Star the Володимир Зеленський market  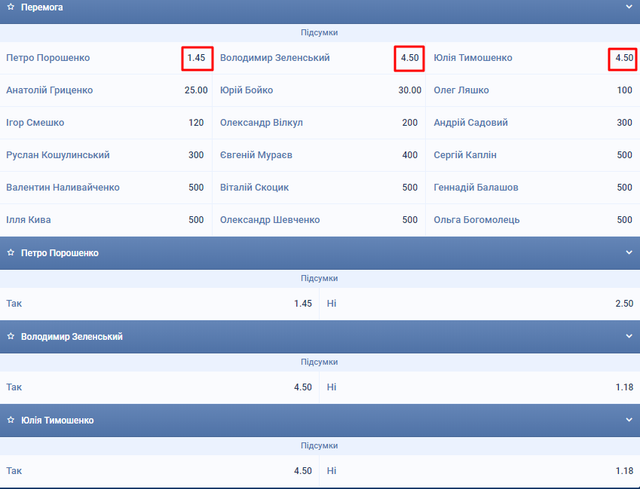point(10,337)
